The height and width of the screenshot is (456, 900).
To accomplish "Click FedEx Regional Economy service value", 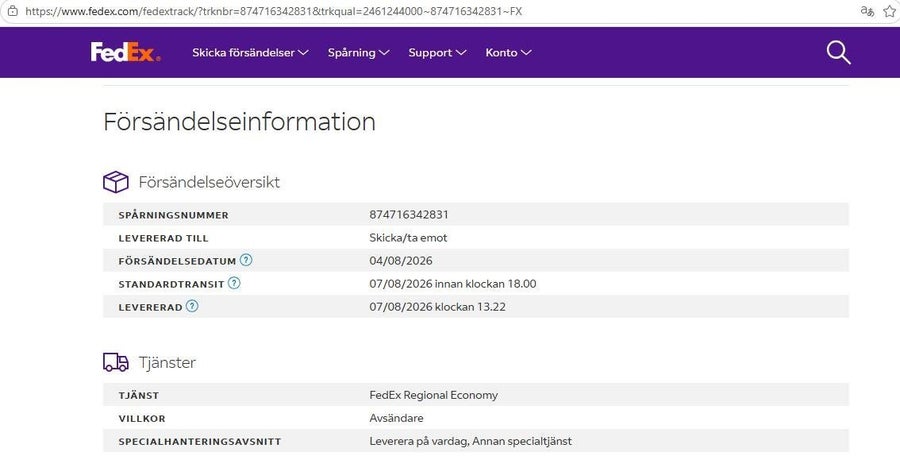I will pos(433,395).
